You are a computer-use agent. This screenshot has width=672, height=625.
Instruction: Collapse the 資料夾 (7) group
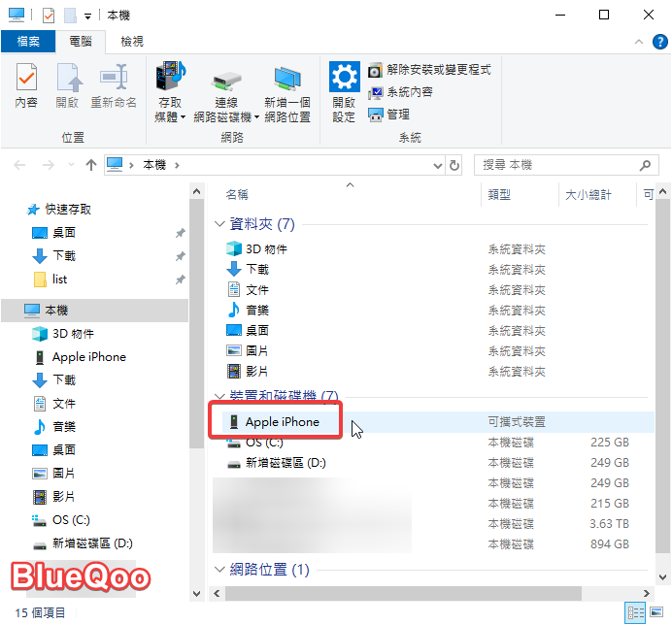[219, 224]
